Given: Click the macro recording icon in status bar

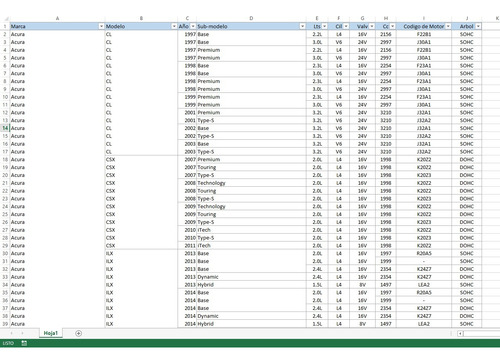Looking at the screenshot, I should click(24, 343).
